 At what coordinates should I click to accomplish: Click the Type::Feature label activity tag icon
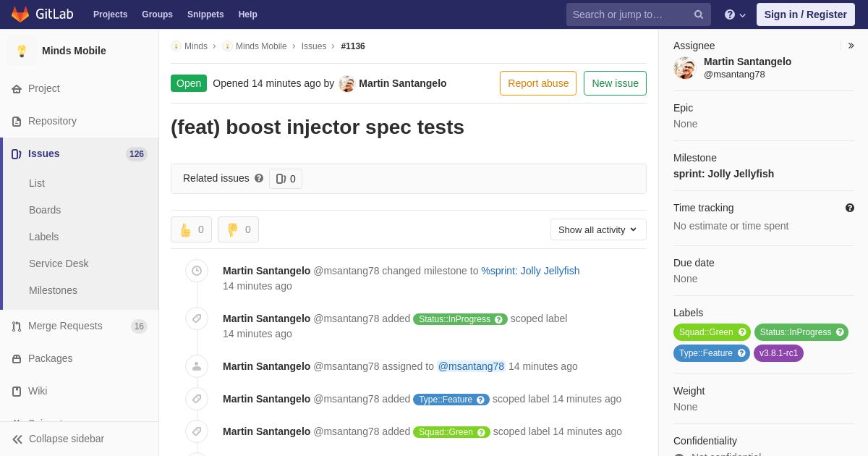coord(197,399)
